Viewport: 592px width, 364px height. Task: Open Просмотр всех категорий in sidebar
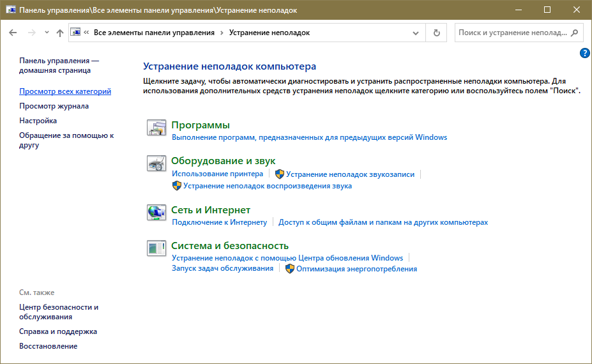65,91
